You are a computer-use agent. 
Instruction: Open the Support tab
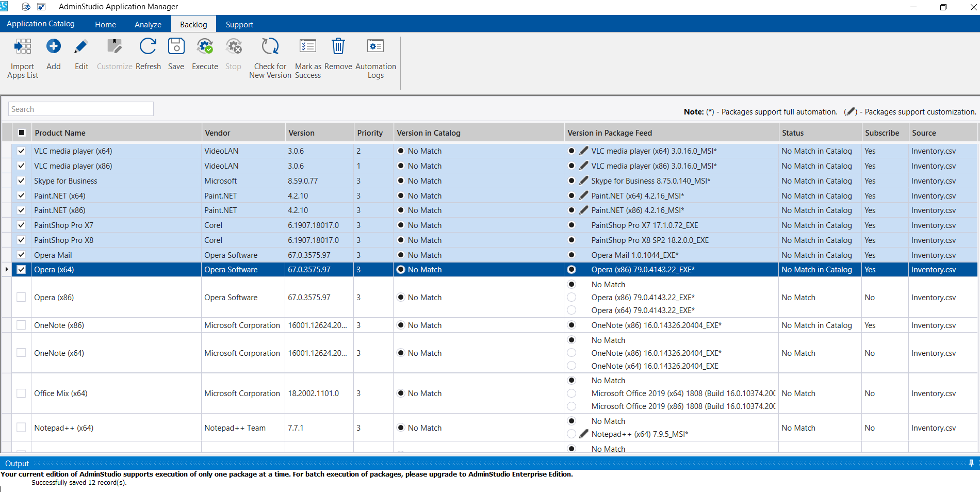tap(239, 24)
